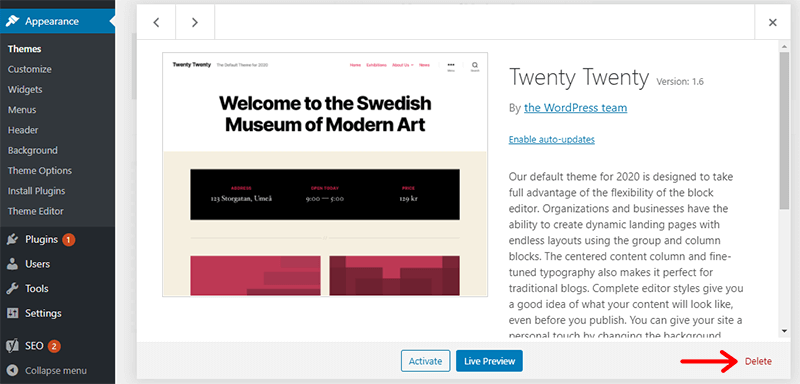The height and width of the screenshot is (384, 800).
Task: Click the Appearance paintbrush icon
Action: [x=13, y=21]
